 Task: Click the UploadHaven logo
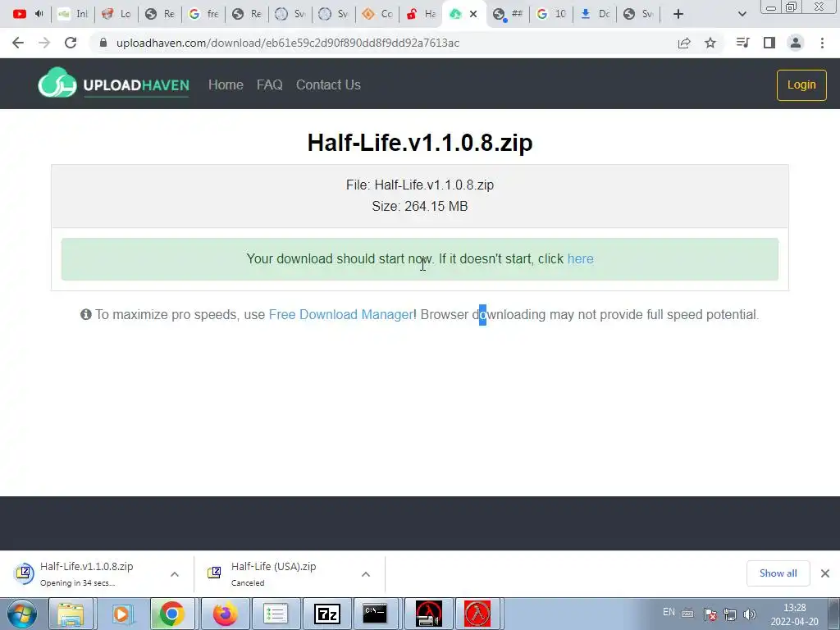click(x=113, y=84)
